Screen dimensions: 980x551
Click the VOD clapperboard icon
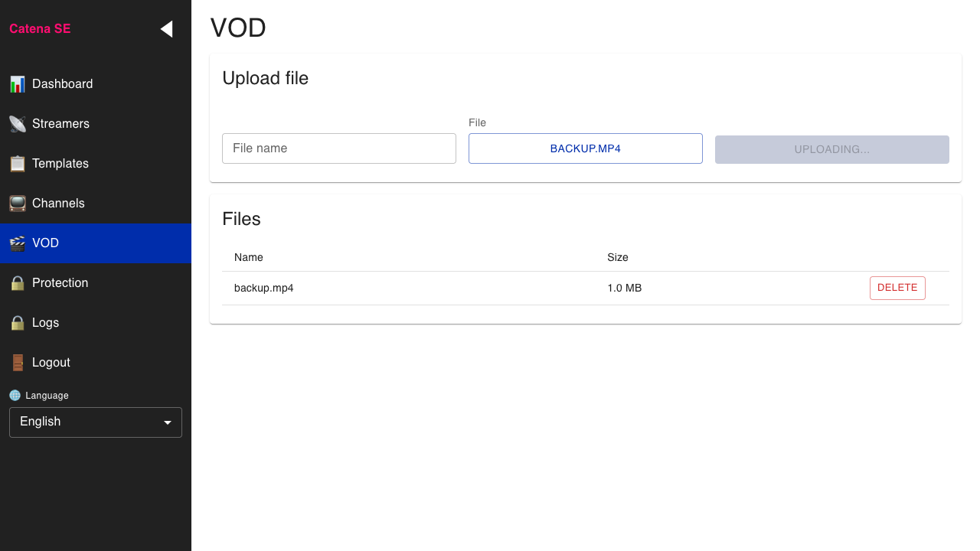click(x=17, y=243)
